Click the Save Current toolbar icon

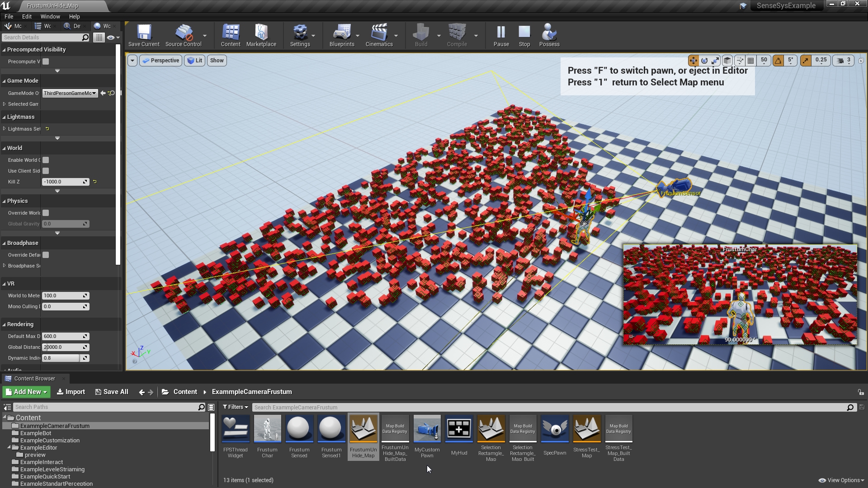point(144,35)
